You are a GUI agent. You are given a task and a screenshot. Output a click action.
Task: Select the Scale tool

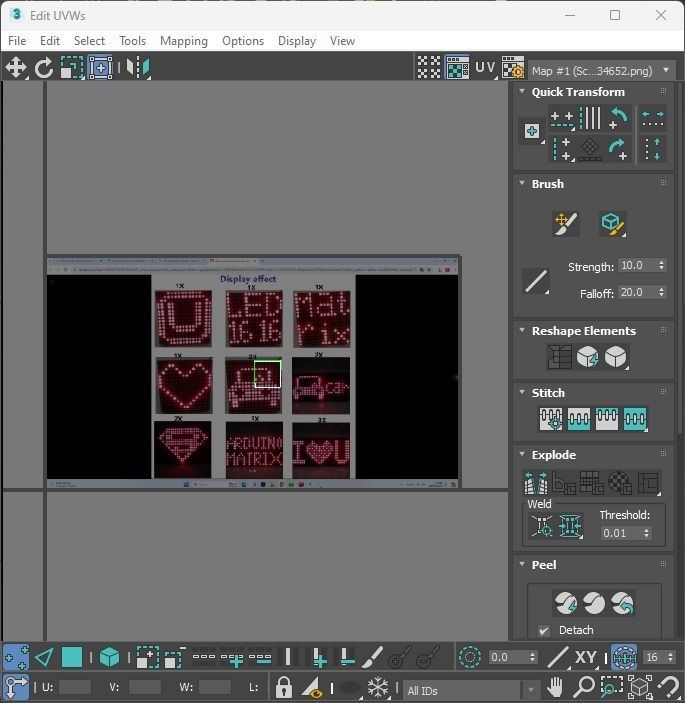click(72, 68)
